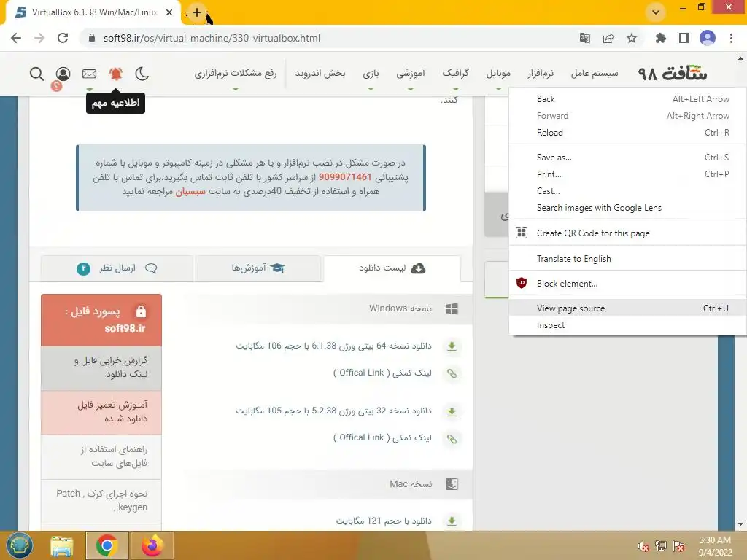Viewport: 747px width, 560px height.
Task: Reload the page with the toolbar refresh icon
Action: tap(63, 38)
